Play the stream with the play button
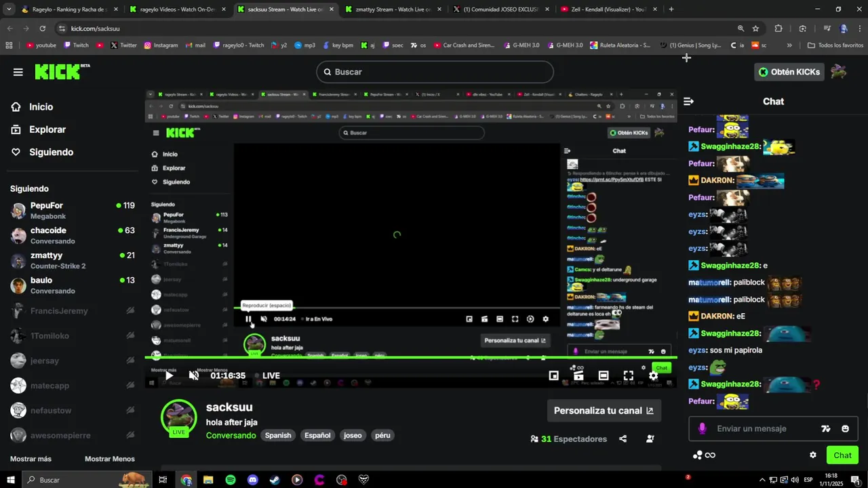 [169, 375]
